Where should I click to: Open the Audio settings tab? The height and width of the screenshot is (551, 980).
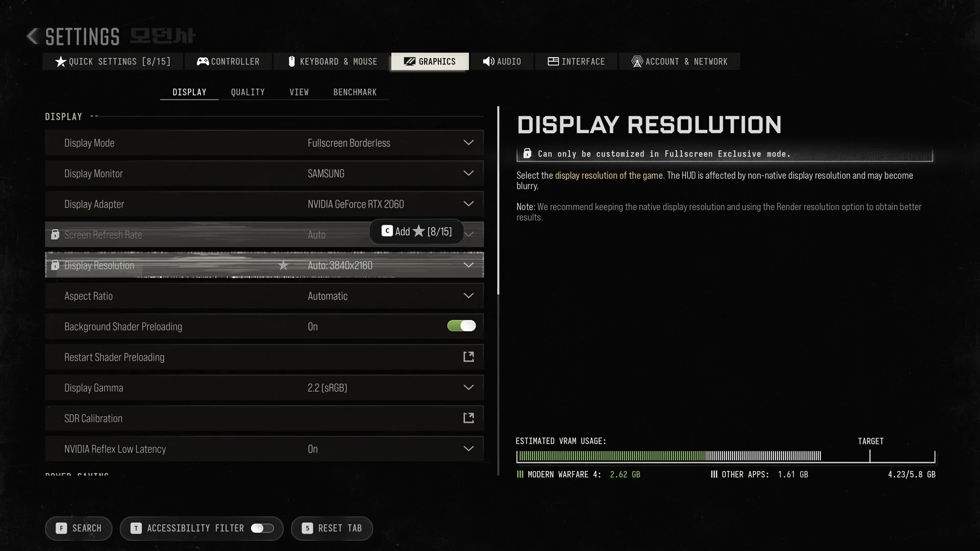point(502,61)
